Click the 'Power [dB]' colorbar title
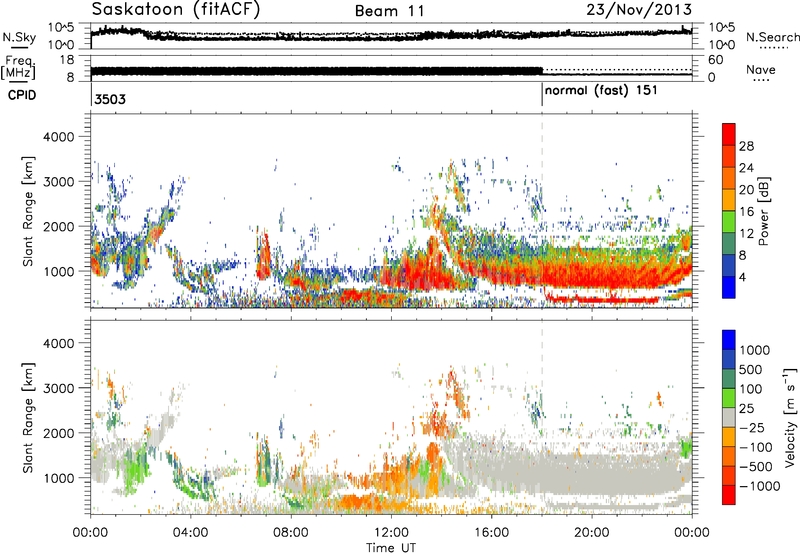The height and width of the screenshot is (554, 800). (763, 211)
